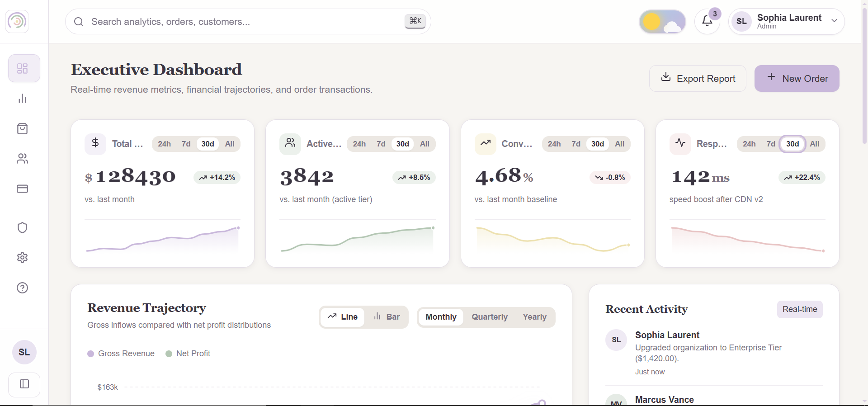Click the Real-time badge in Recent Activity

(x=800, y=309)
